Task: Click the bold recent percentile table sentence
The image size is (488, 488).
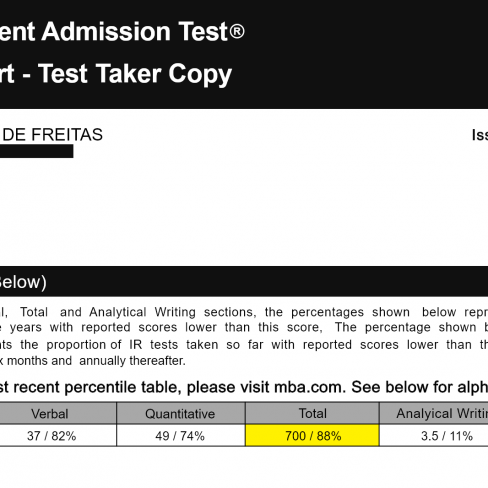Action: [244, 387]
